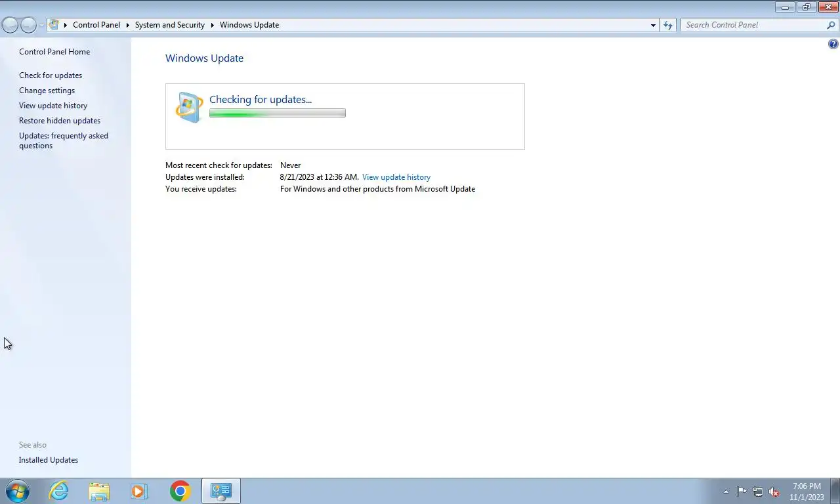Launch Google Chrome from taskbar

click(180, 491)
